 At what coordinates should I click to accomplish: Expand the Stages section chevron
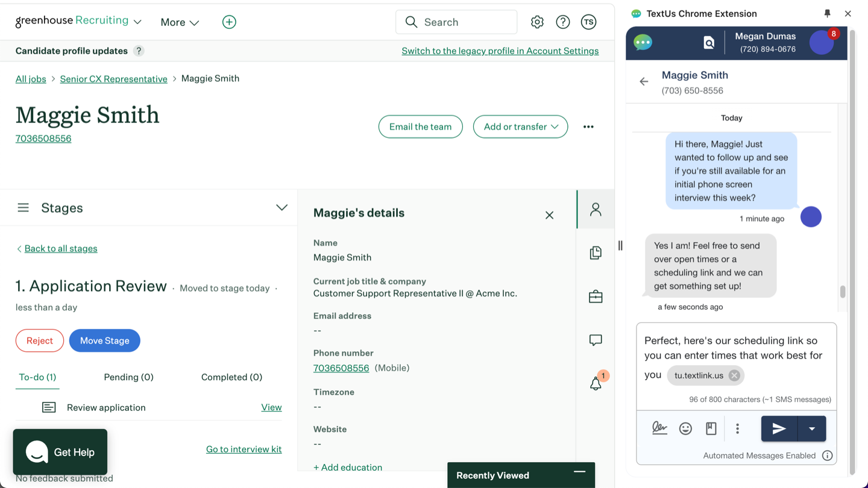pos(281,208)
